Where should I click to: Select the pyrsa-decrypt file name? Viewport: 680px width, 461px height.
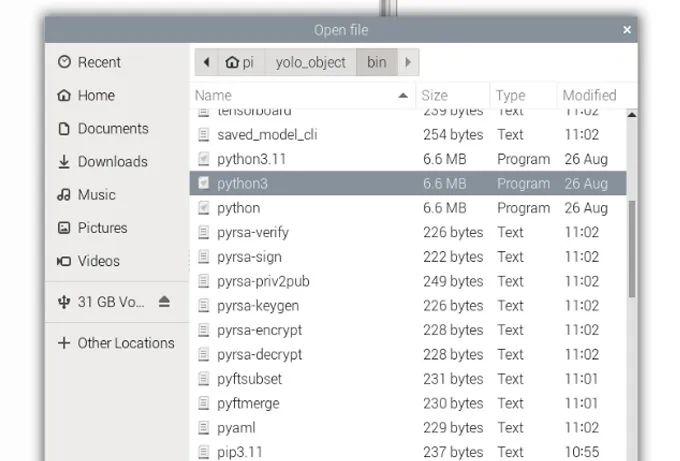[x=259, y=355]
